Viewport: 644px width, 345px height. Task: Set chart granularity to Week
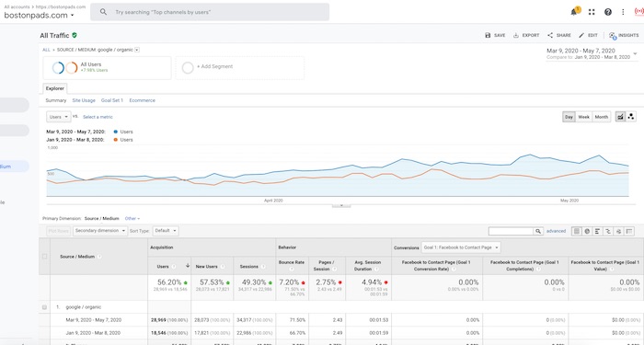click(583, 117)
